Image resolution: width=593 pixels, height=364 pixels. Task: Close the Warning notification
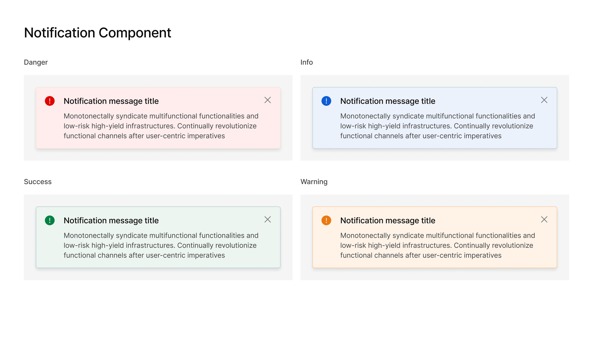pos(544,219)
